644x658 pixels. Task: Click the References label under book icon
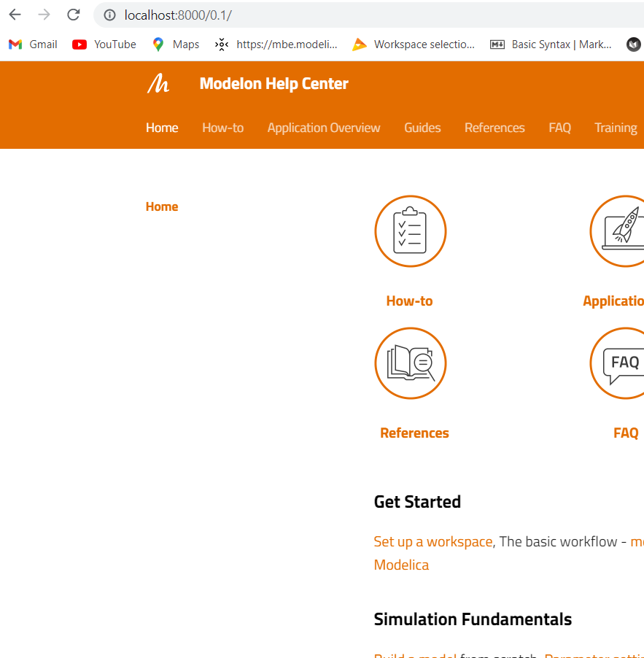[414, 433]
